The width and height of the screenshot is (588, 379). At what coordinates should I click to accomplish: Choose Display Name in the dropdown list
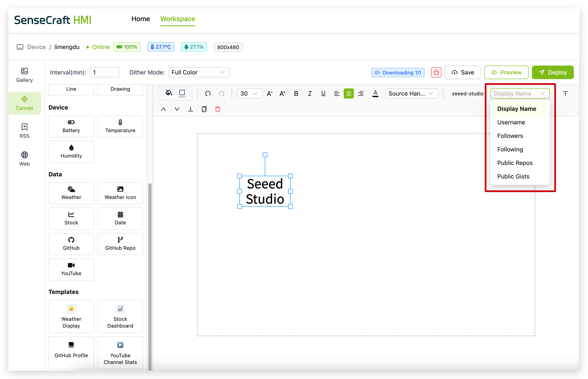[520, 109]
